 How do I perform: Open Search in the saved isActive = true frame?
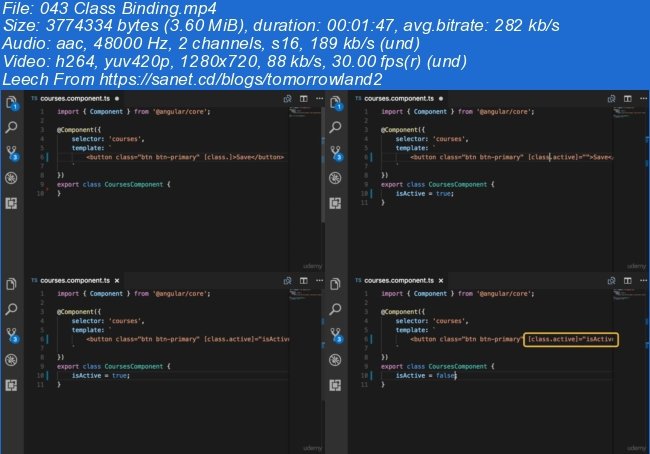coord(12,309)
